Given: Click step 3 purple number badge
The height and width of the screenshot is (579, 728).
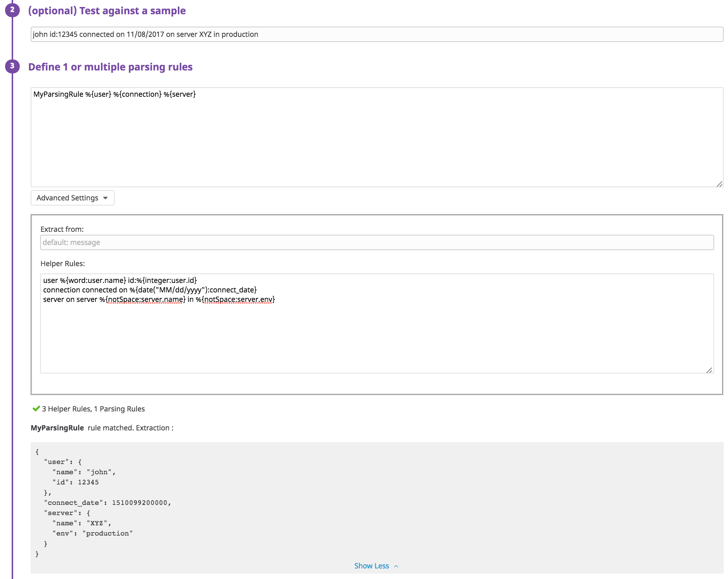Looking at the screenshot, I should [x=12, y=66].
